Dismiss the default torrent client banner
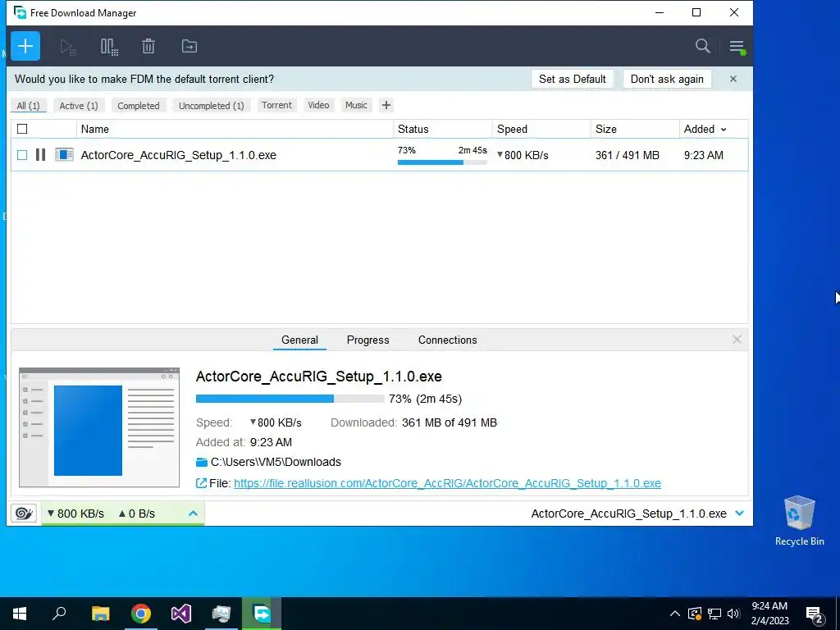Image resolution: width=840 pixels, height=630 pixels. tap(733, 80)
